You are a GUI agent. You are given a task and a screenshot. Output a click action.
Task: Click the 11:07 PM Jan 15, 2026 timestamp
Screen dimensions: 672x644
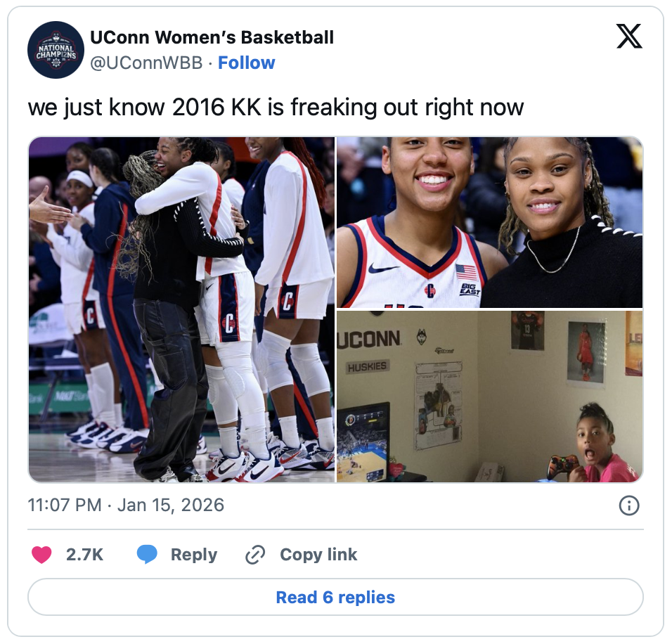coord(126,505)
